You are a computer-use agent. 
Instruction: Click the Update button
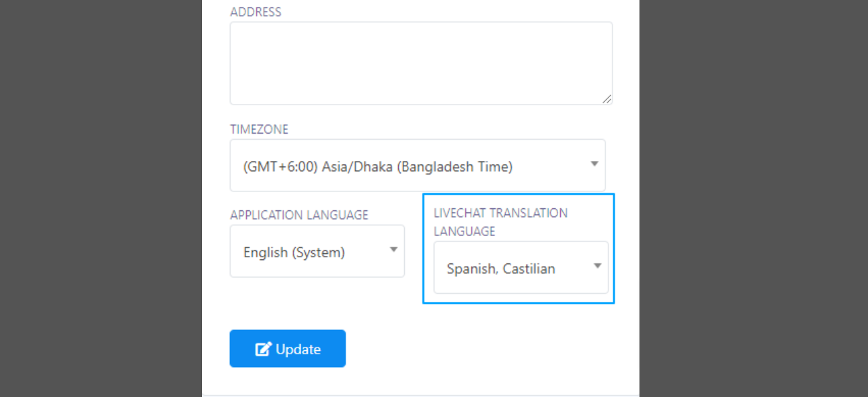click(288, 349)
